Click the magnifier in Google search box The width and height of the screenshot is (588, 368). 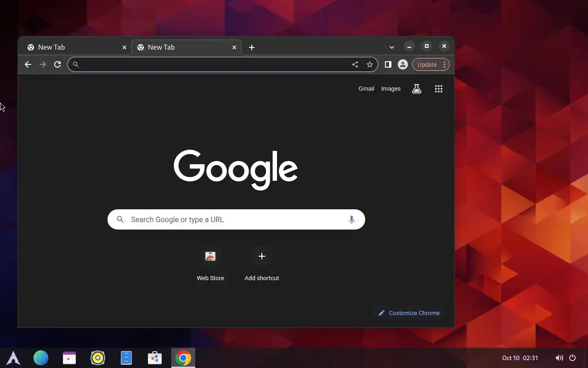(x=120, y=219)
